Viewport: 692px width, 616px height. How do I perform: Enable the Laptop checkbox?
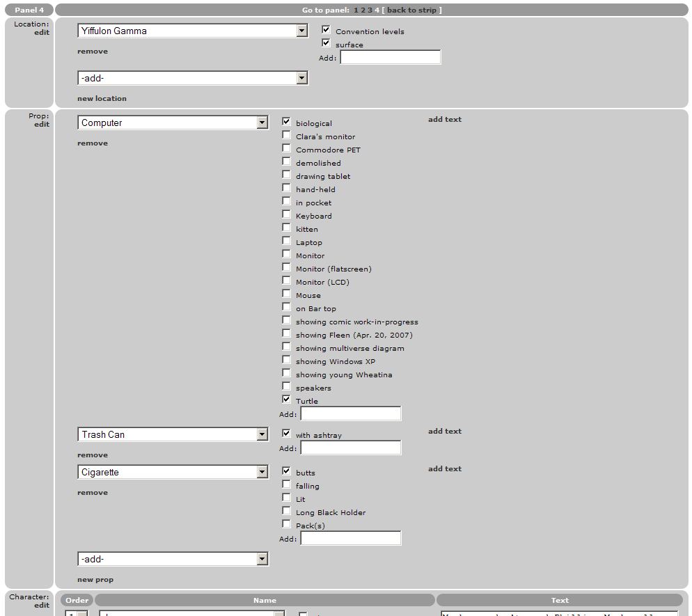coord(286,241)
